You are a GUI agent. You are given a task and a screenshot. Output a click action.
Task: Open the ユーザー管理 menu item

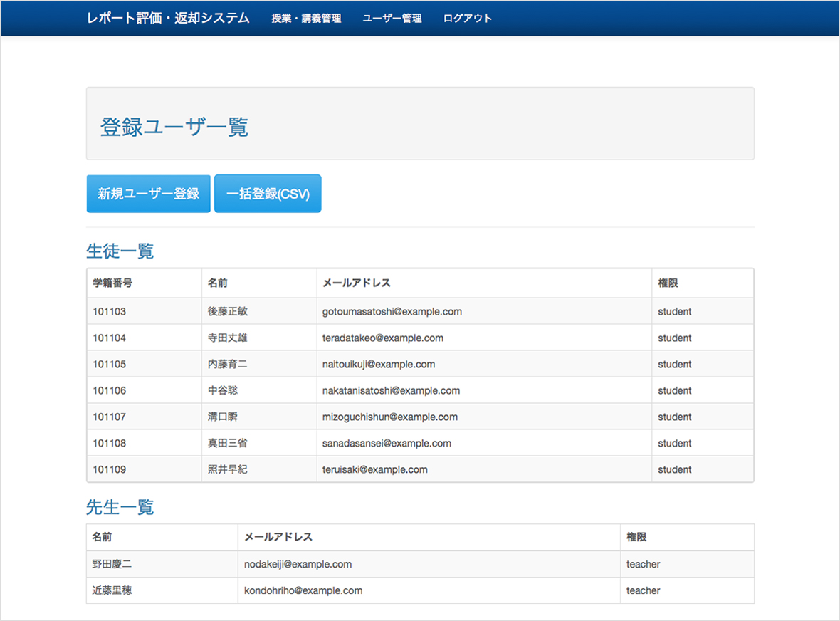(392, 19)
